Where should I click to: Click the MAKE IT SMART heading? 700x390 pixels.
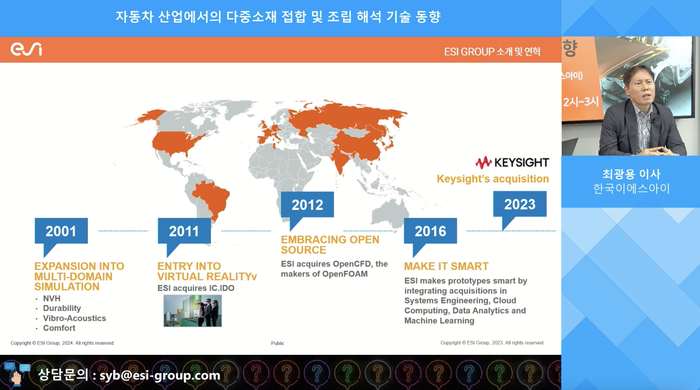(x=446, y=266)
